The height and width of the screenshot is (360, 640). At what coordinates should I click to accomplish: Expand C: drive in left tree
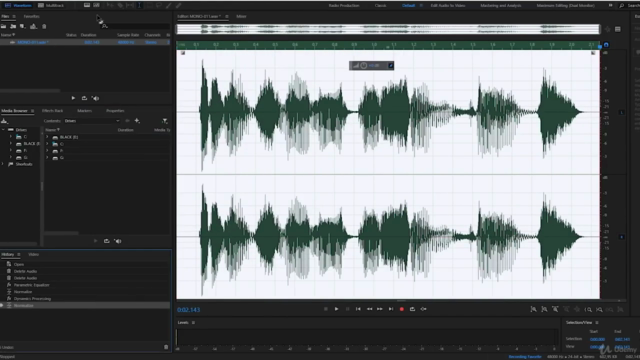pos(11,137)
